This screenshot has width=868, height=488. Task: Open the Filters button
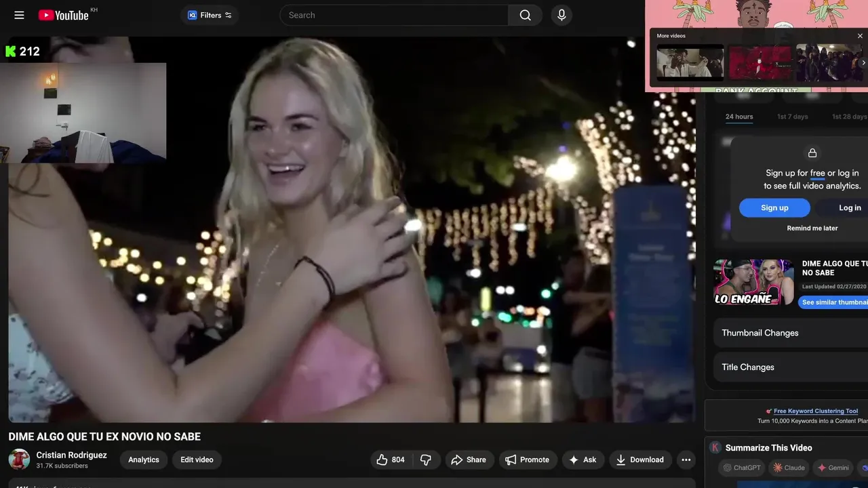pyautogui.click(x=210, y=15)
